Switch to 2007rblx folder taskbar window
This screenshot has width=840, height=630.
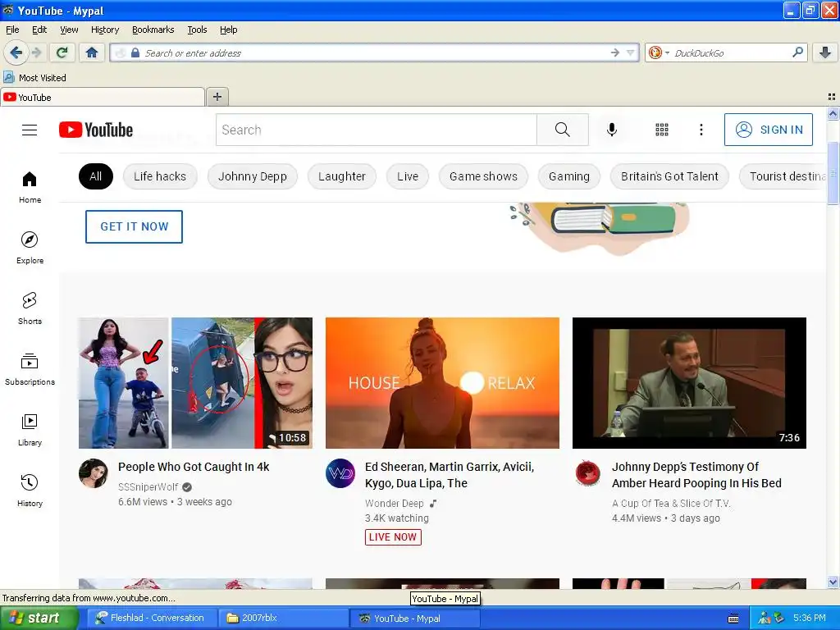point(283,619)
